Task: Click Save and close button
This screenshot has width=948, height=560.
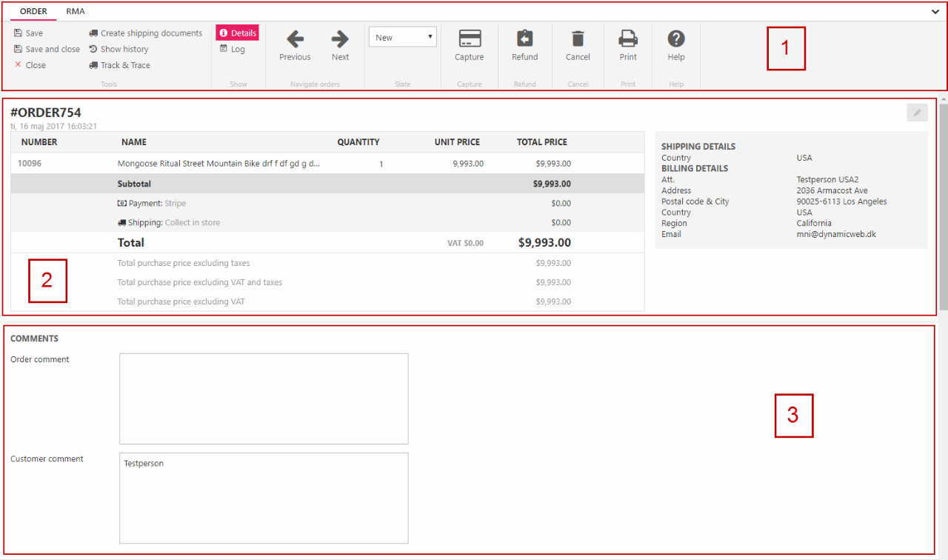Action: coord(47,50)
